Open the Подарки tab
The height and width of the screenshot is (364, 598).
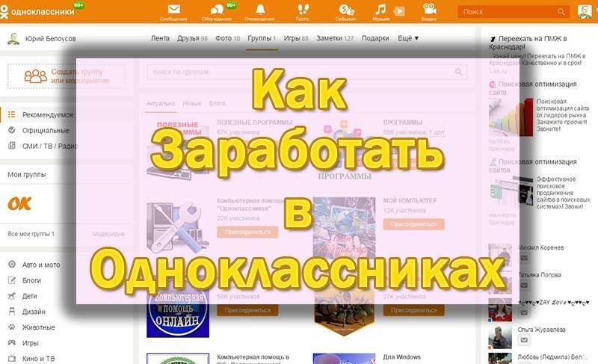375,38
